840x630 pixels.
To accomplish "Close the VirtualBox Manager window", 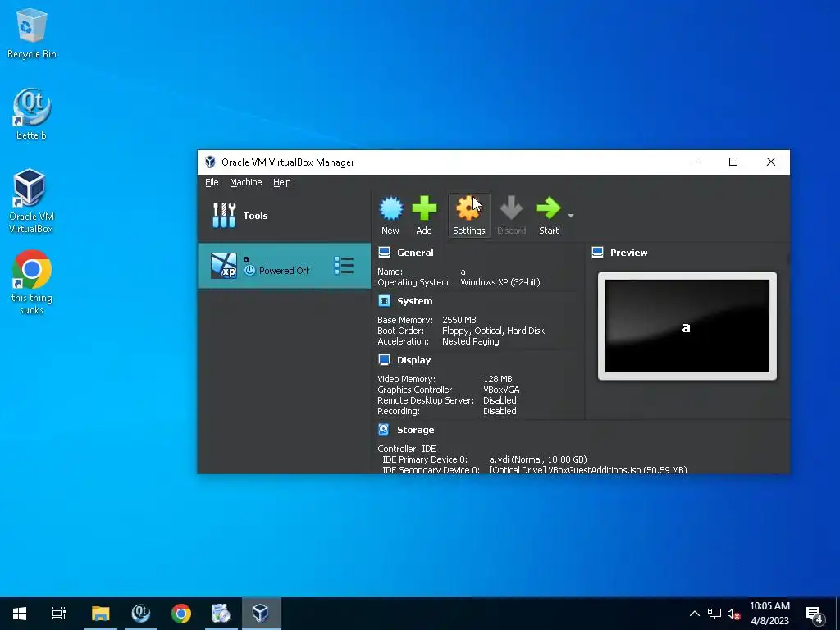I will [771, 162].
